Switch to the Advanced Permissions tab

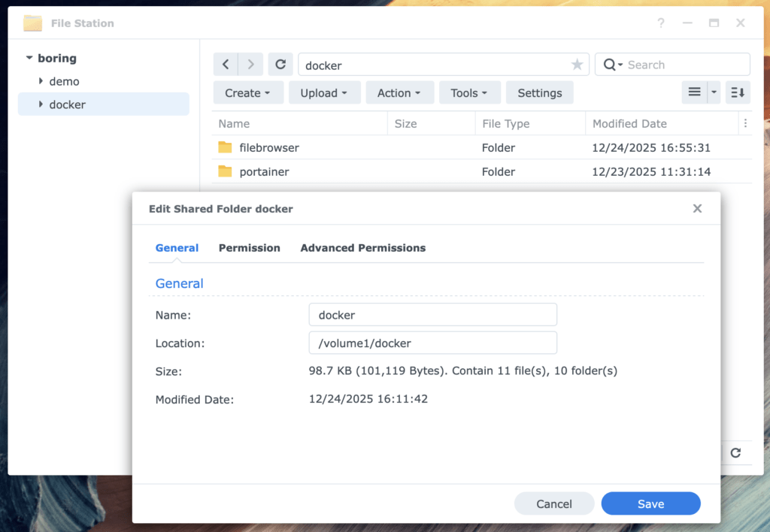363,248
